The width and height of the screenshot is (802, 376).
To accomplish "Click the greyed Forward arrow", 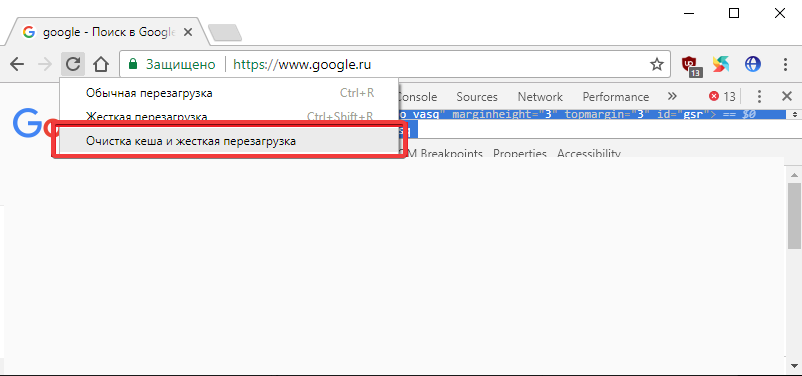I will click(x=45, y=64).
